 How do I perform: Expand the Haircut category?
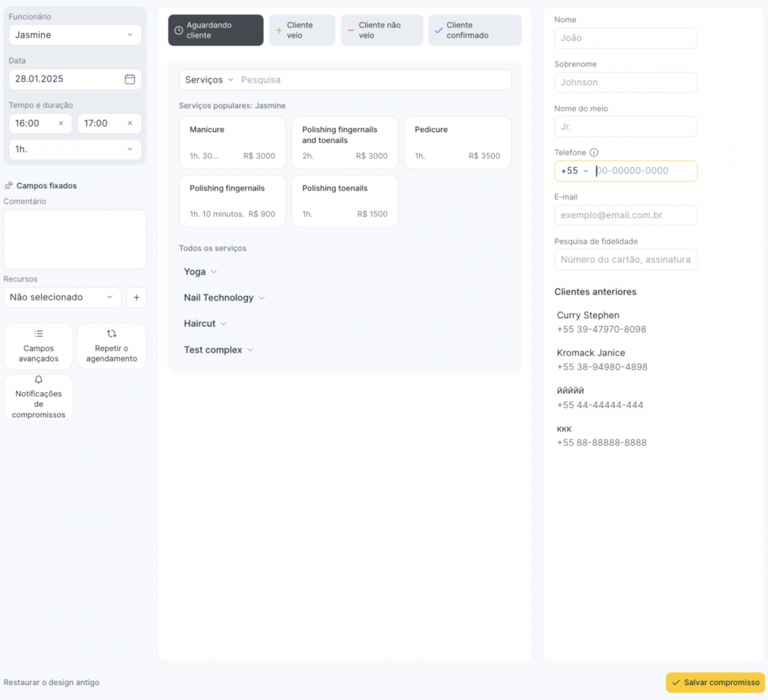click(205, 324)
